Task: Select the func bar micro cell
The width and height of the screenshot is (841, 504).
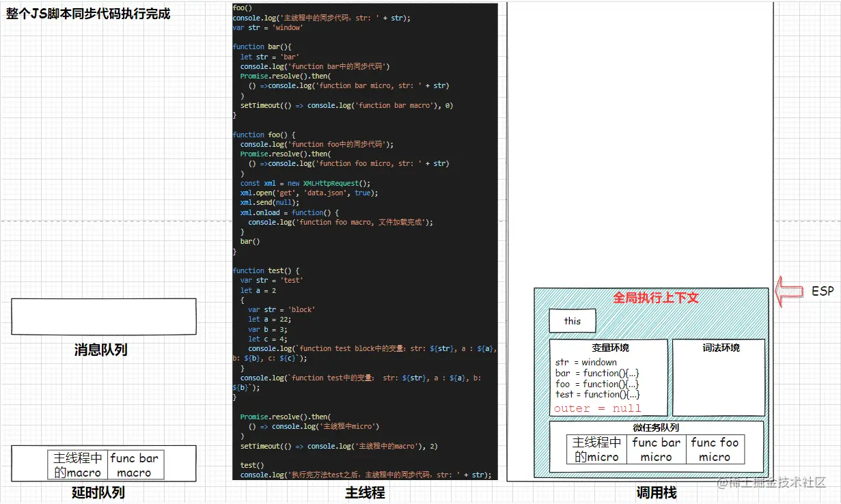Action: click(657, 449)
